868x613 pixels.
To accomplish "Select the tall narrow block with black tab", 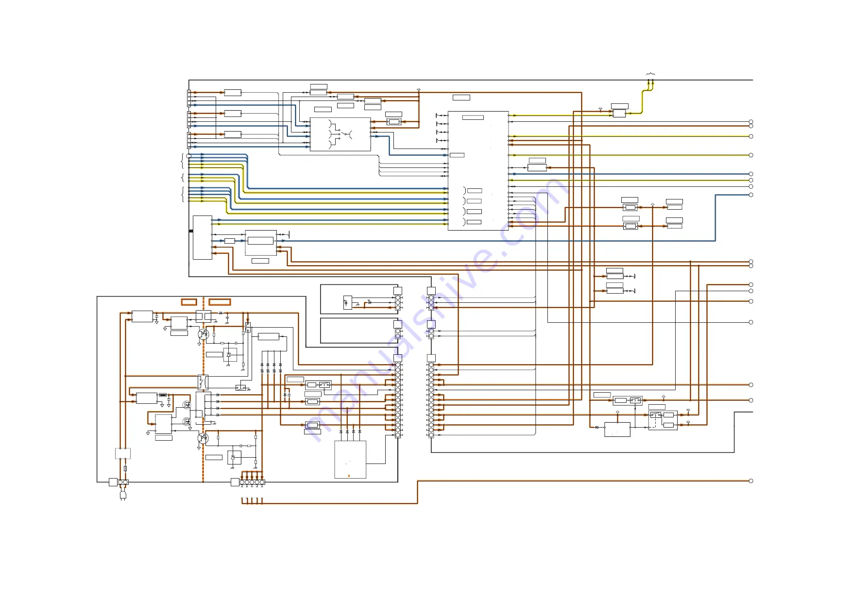I will (x=203, y=237).
